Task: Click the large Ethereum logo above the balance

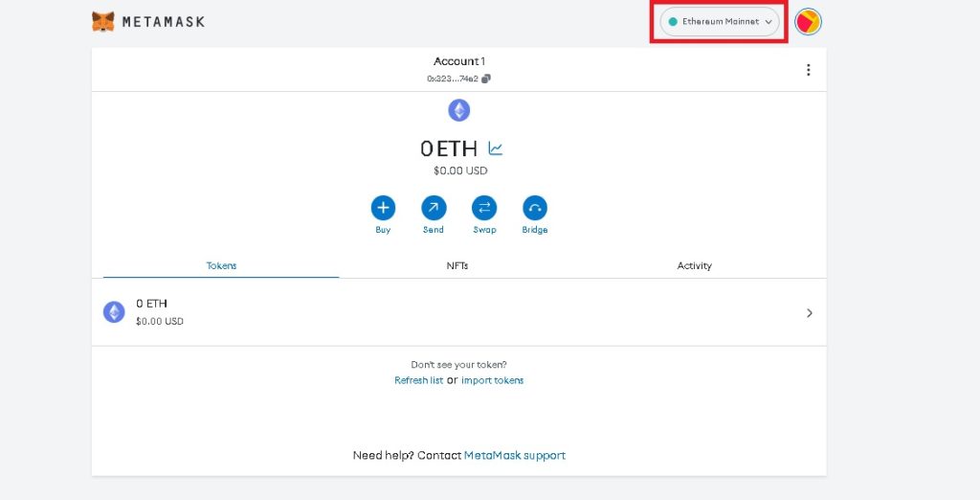Action: coord(459,110)
